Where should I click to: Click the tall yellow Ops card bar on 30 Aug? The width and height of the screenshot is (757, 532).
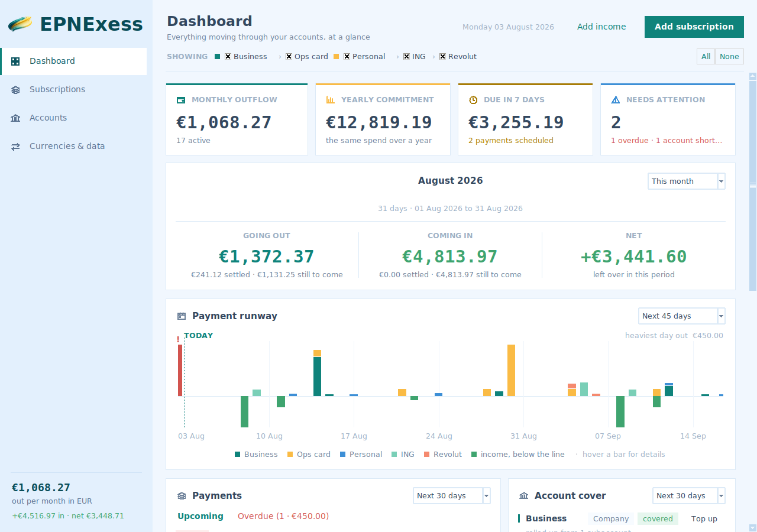[x=511, y=370]
